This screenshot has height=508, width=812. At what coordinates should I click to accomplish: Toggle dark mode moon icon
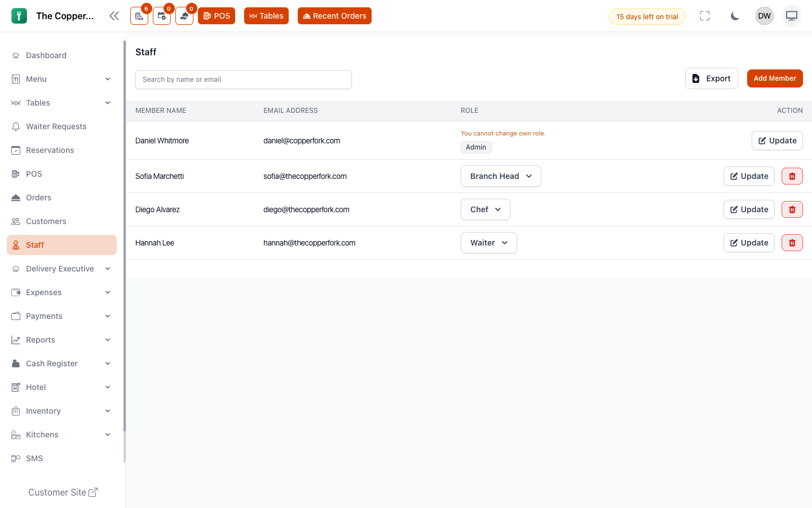tap(735, 16)
